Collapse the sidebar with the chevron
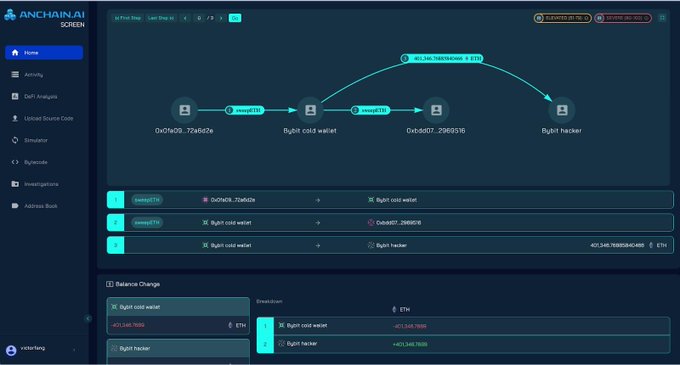The width and height of the screenshot is (680, 365). (x=88, y=319)
